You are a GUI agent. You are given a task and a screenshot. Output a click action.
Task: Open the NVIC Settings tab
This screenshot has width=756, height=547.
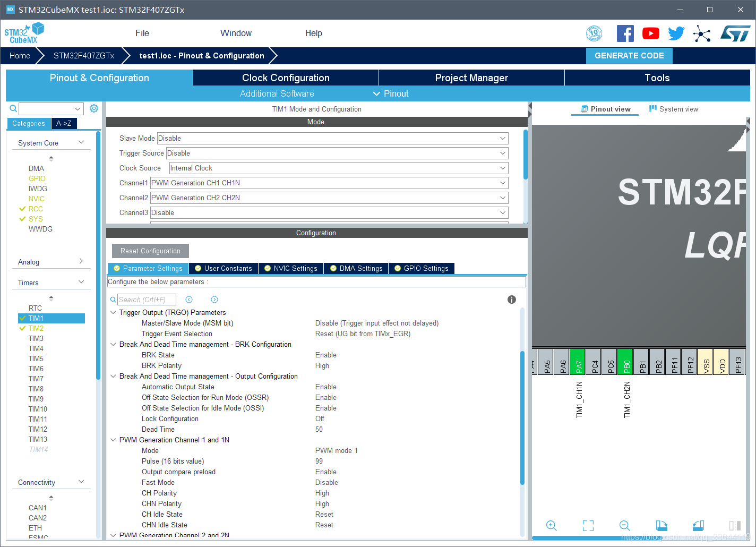[291, 268]
